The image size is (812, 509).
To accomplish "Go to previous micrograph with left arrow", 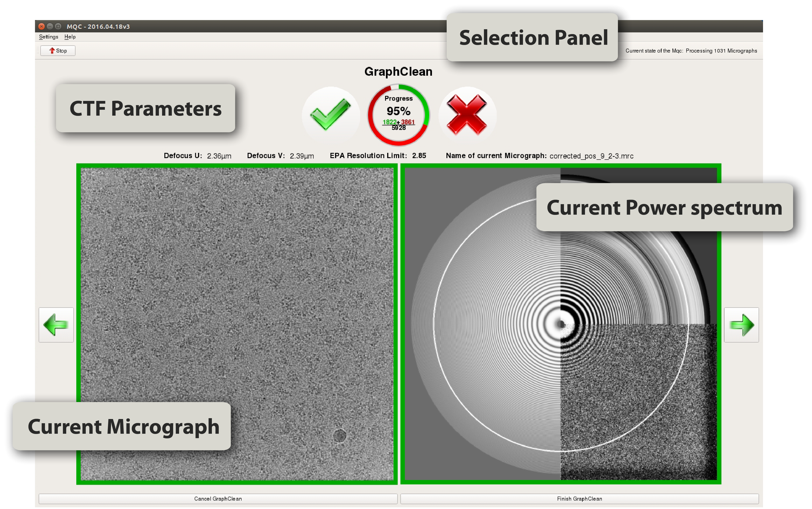I will (x=56, y=325).
